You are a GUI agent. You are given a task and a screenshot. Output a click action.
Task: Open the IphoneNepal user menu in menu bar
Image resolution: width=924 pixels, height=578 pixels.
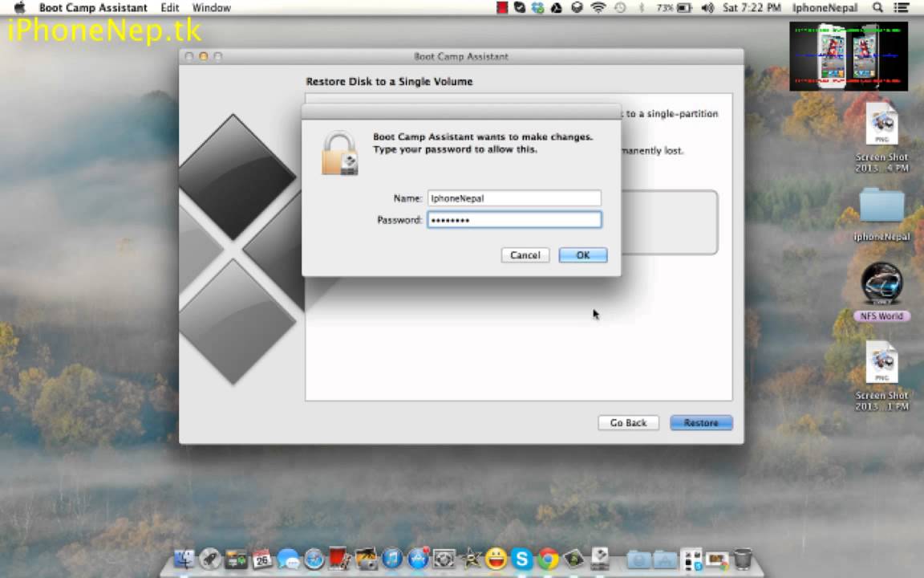pos(825,8)
